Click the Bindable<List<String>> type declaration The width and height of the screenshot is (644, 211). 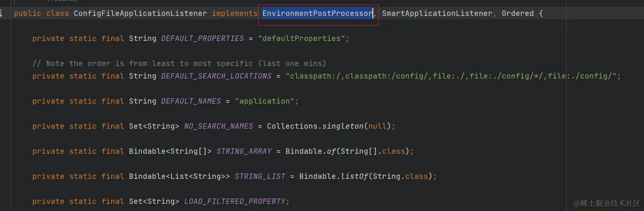point(180,176)
